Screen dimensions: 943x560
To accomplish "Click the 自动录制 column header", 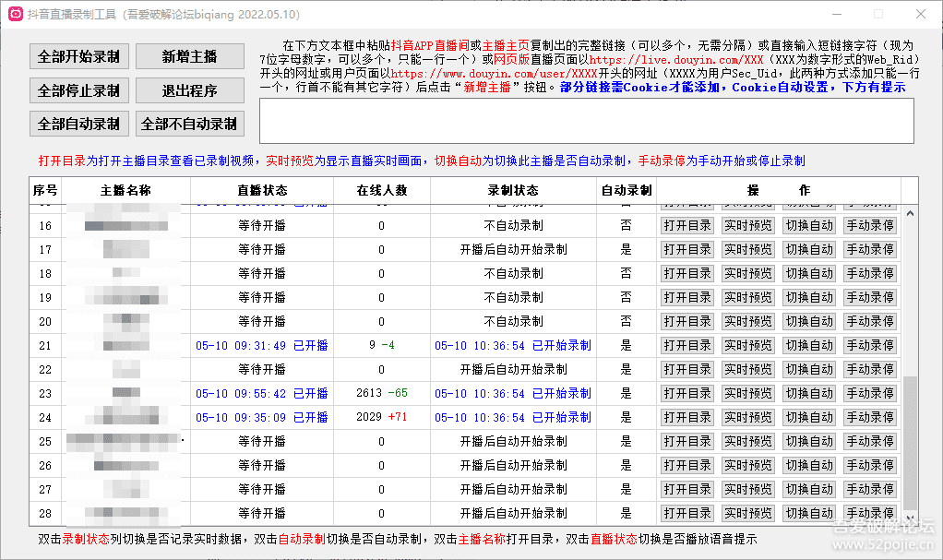I will 627,191.
